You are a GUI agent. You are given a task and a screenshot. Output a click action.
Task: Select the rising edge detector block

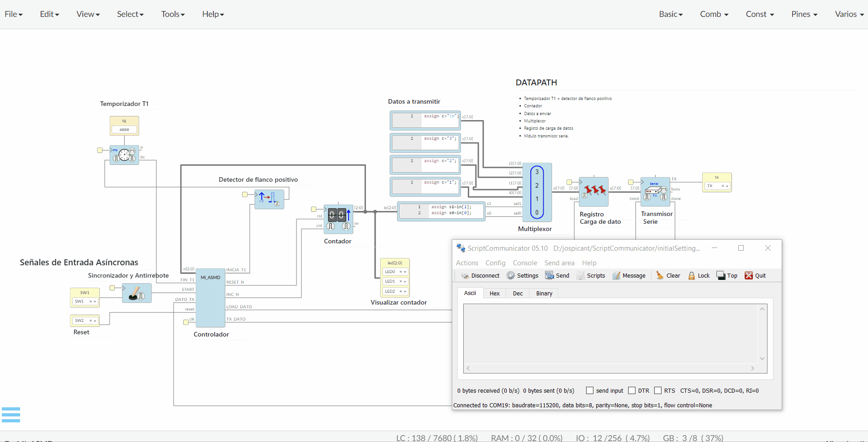(269, 199)
